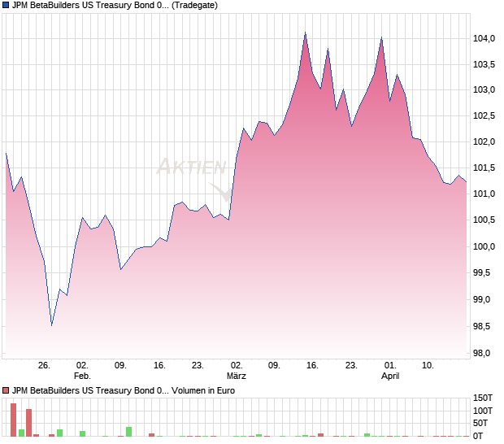Click the 26. date label on the time axis

pos(44,366)
